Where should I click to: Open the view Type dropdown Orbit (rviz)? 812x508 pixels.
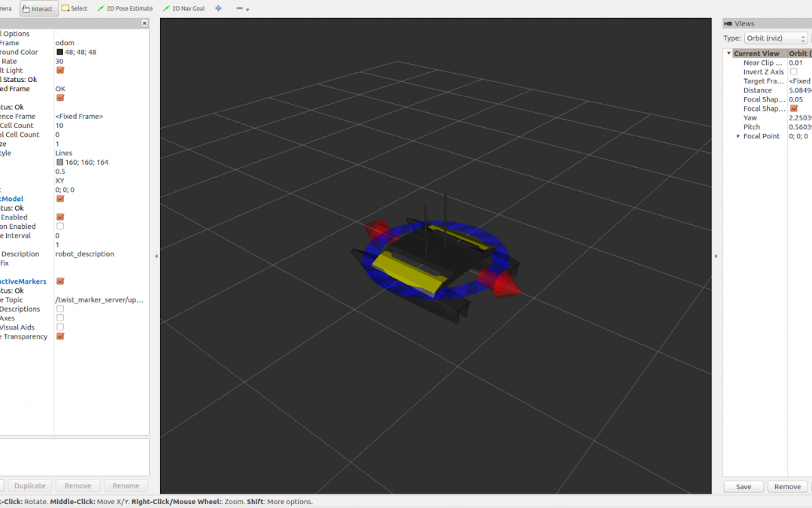tap(776, 38)
